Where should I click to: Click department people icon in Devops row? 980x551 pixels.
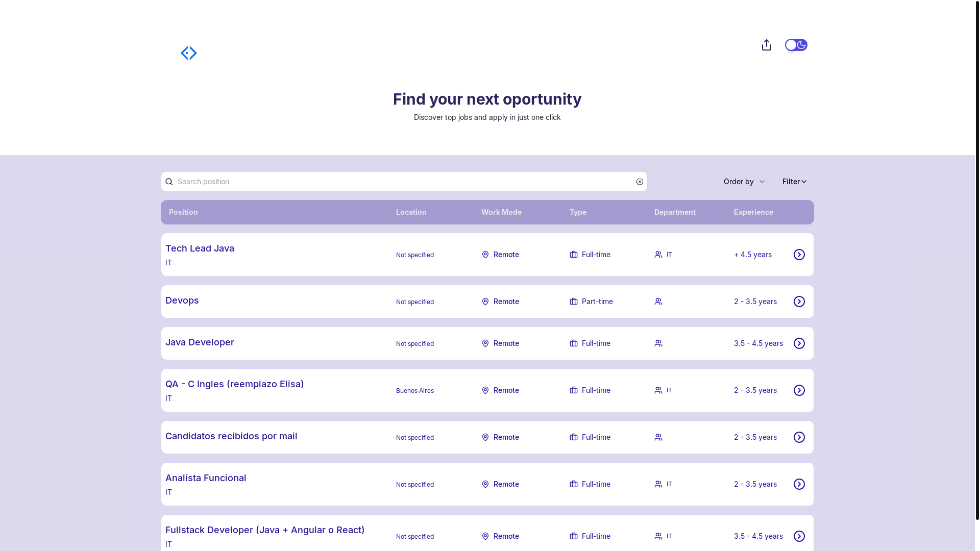pyautogui.click(x=658, y=302)
